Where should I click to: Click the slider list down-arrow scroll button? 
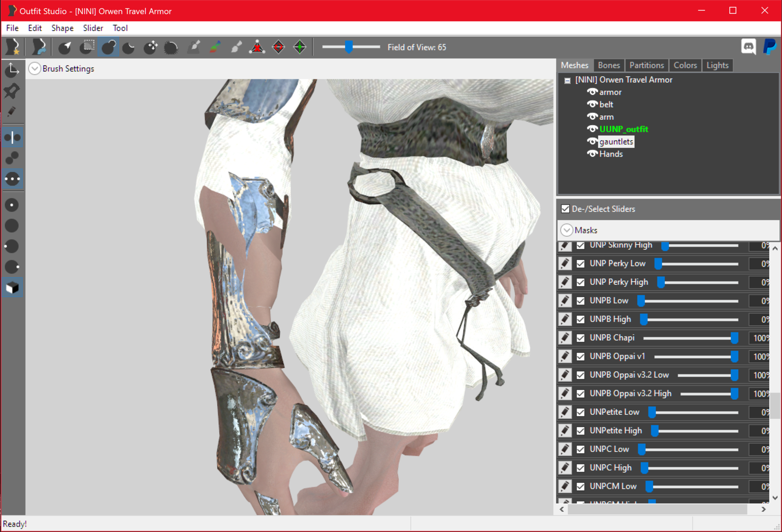(775, 498)
